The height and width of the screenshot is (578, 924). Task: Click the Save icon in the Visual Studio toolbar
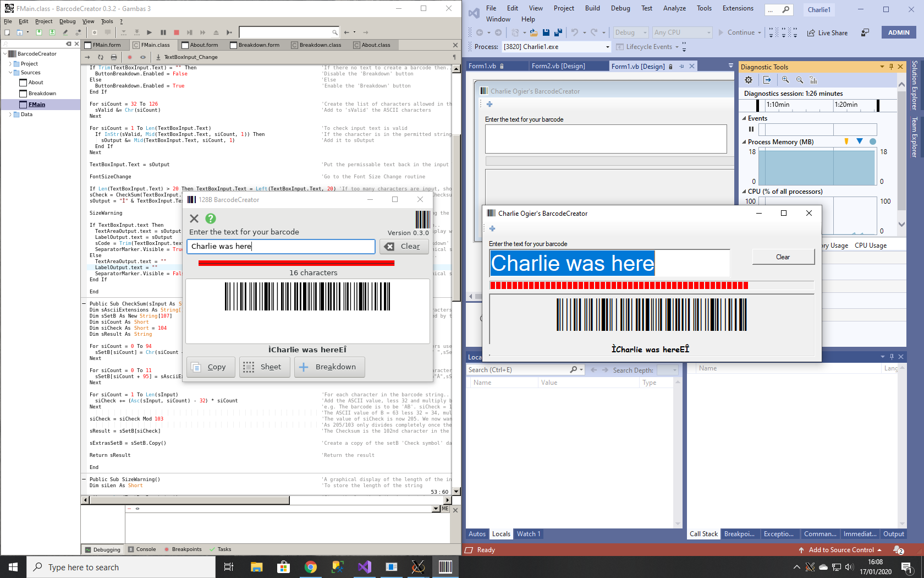point(546,32)
